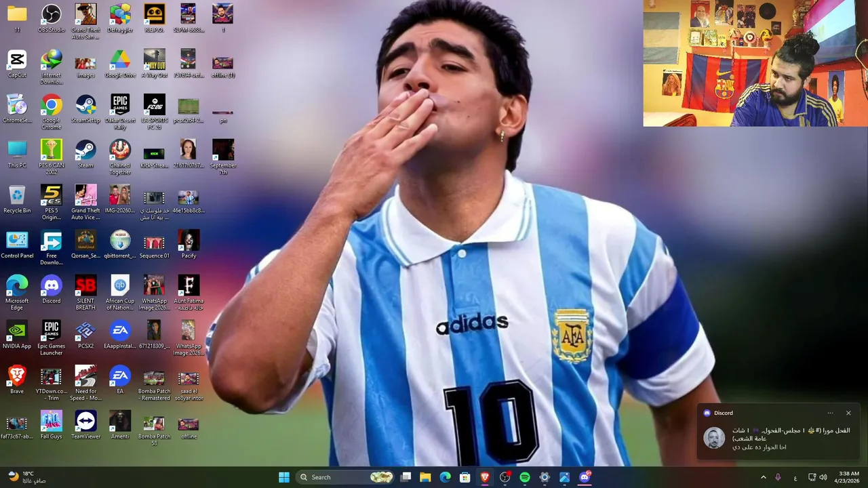The image size is (868, 488).
Task: Click the microphone tray icon
Action: tap(778, 477)
